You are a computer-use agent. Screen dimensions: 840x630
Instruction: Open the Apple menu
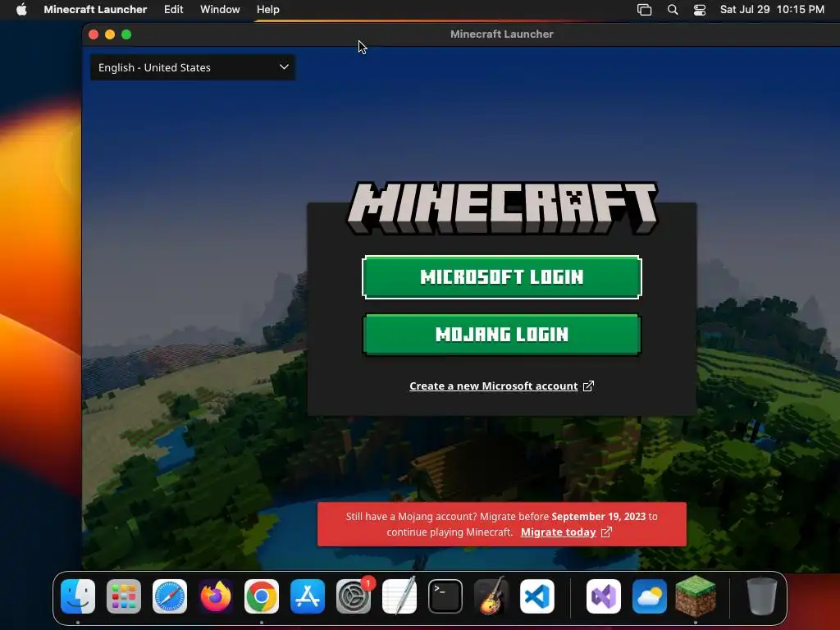click(21, 10)
